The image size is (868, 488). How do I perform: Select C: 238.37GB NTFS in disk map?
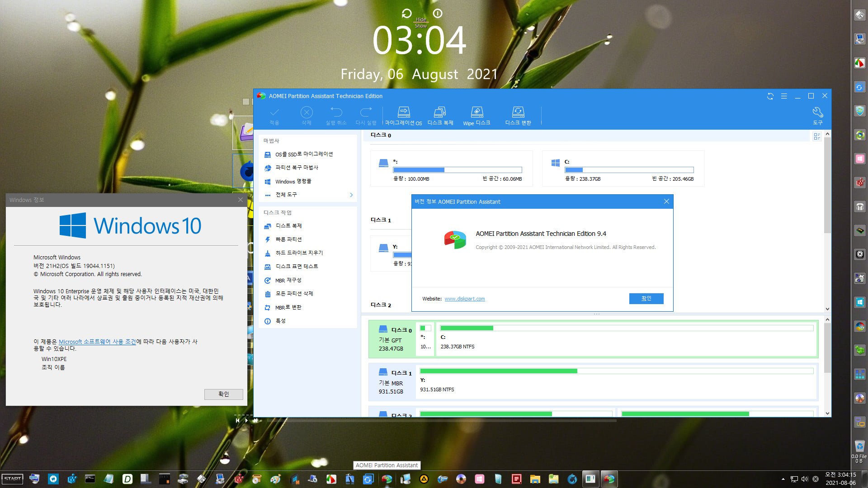(627, 339)
